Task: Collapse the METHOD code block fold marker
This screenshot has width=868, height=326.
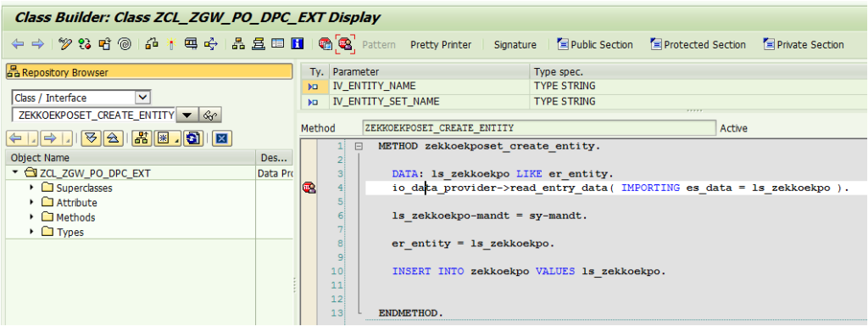Action: tap(359, 147)
